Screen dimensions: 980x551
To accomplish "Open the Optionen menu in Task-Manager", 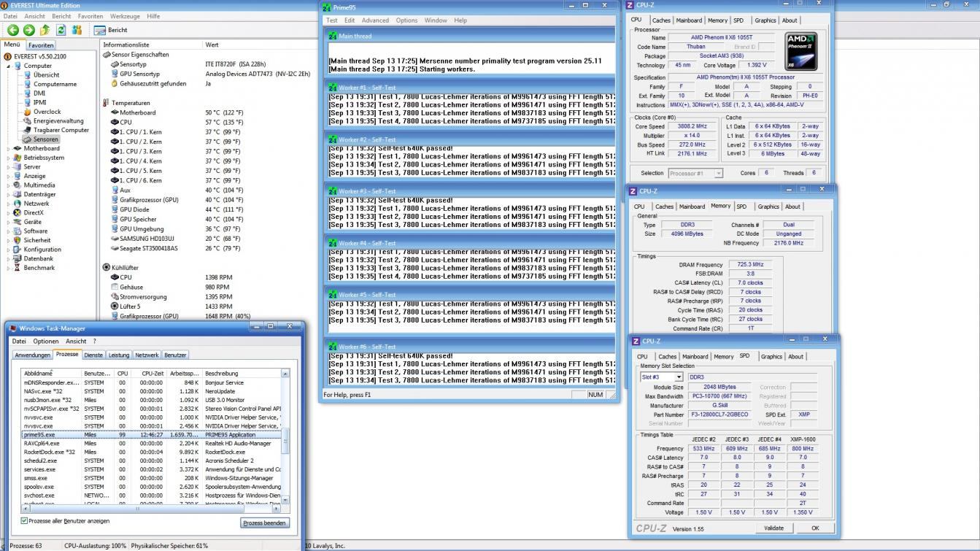I will pyautogui.click(x=45, y=342).
